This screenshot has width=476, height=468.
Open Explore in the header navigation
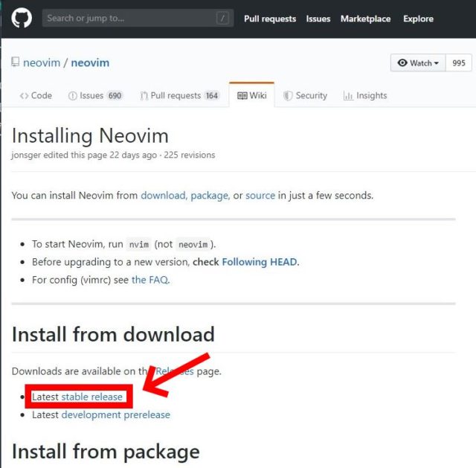click(x=418, y=19)
